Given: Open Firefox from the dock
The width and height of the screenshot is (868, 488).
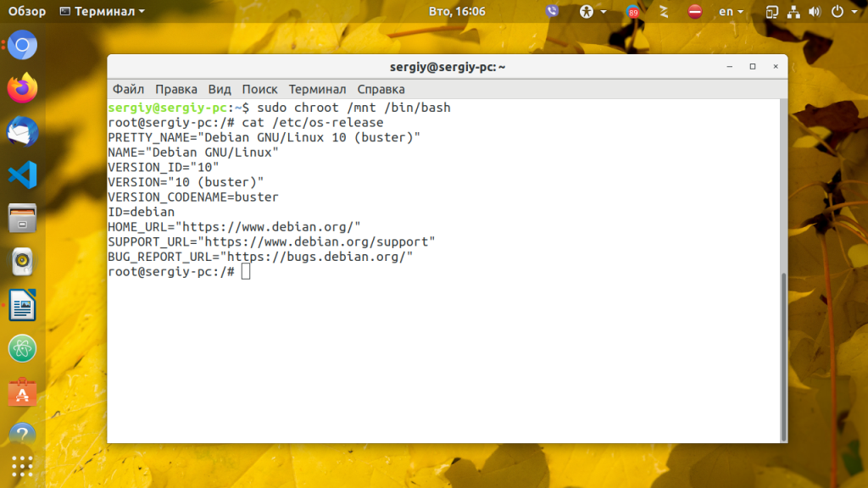Looking at the screenshot, I should (23, 87).
